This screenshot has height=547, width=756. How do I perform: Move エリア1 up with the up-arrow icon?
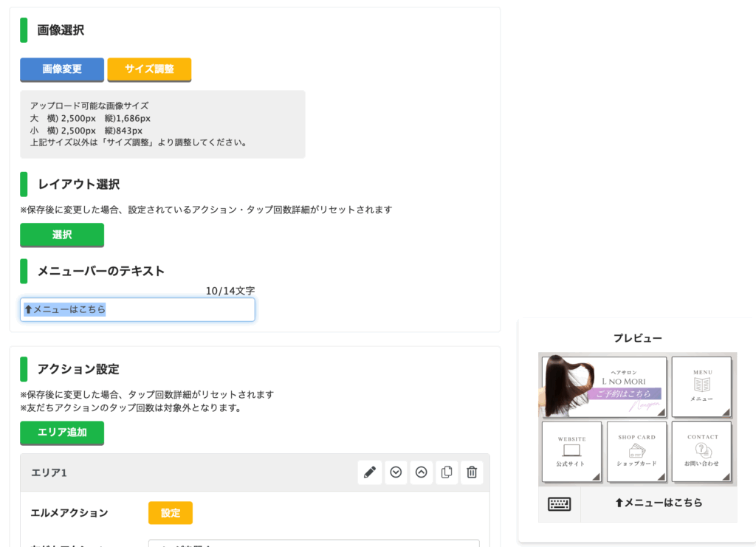tap(422, 472)
